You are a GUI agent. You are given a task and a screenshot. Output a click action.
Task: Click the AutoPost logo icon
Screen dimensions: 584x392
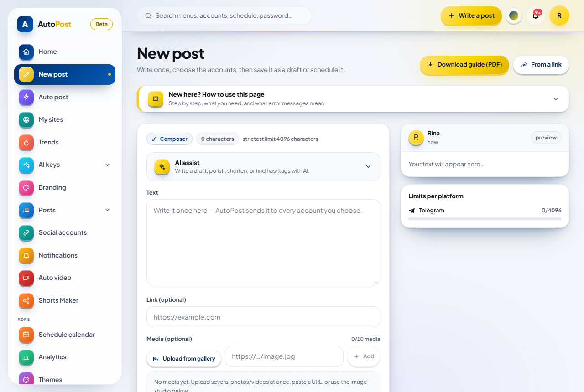pos(25,24)
